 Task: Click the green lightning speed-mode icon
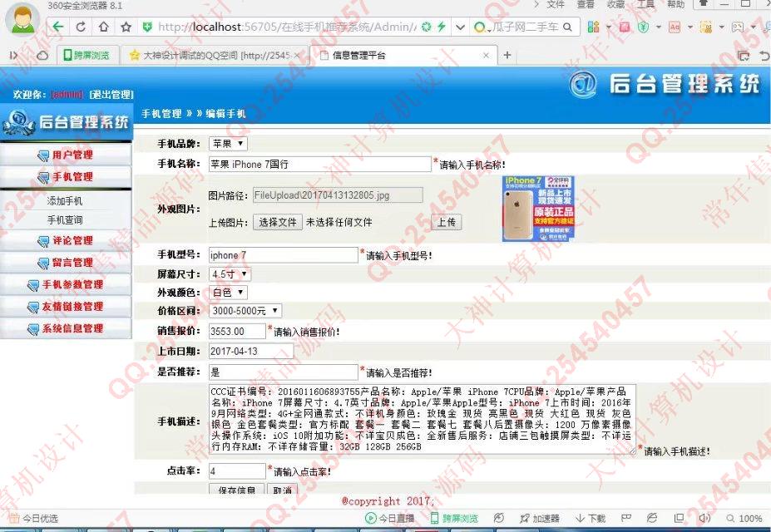pyautogui.click(x=441, y=27)
